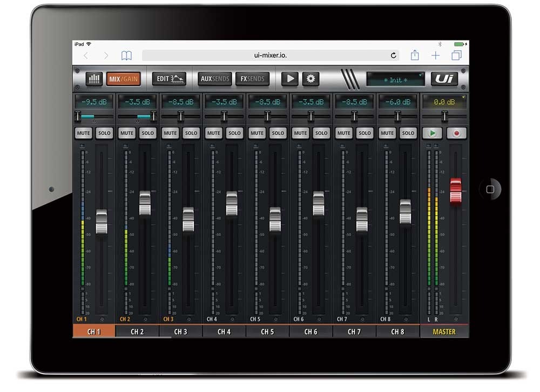
Task: Click the red Master fader
Action: pos(455,192)
